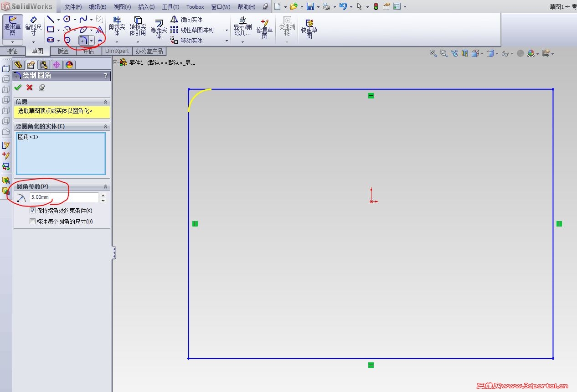This screenshot has width=577, height=392.
Task: Expand the 零件1 feature tree node
Action: pos(115,62)
